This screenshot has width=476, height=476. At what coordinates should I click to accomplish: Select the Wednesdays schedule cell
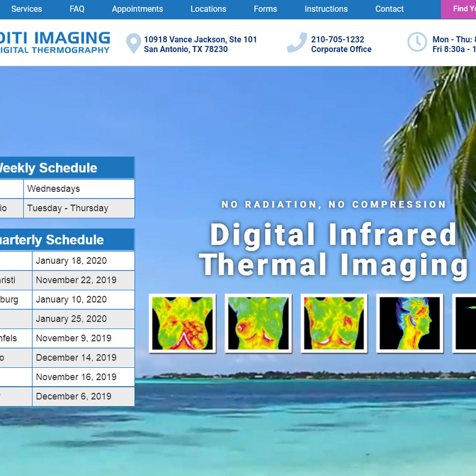[x=79, y=189]
